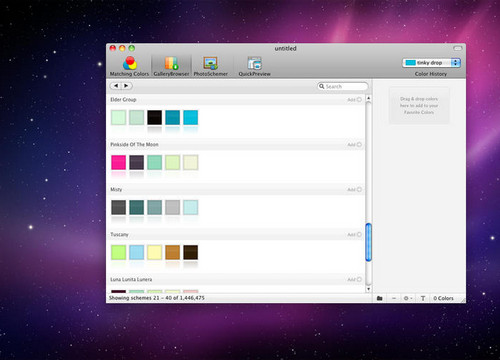Viewport: 500px width, 360px height.
Task: Click the window minimize yellow button
Action: pyautogui.click(x=122, y=48)
